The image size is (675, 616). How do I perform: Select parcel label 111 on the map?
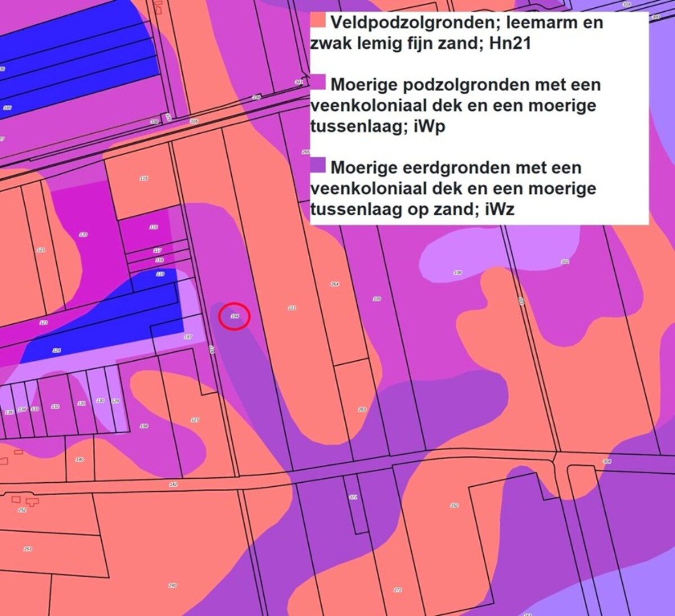pos(292,308)
